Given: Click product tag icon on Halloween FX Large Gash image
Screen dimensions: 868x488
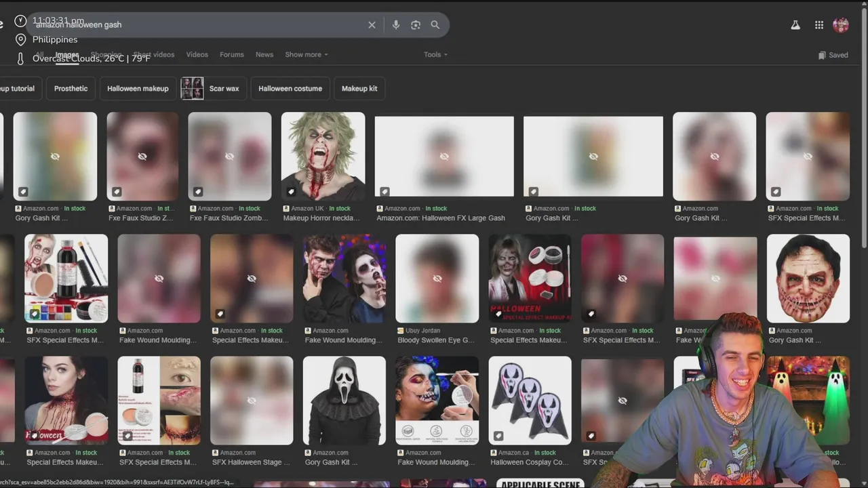Looking at the screenshot, I should click(384, 192).
